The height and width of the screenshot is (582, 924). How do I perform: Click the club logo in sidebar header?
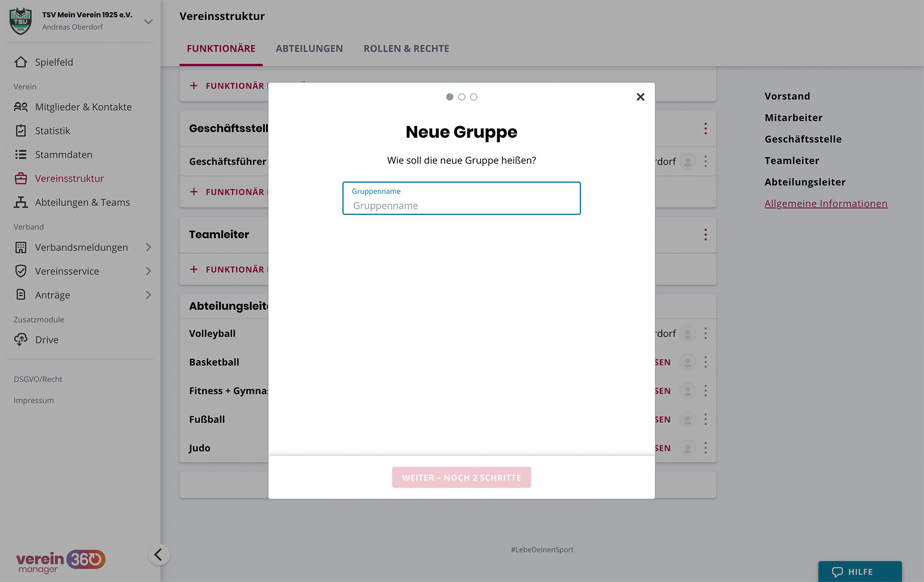(x=21, y=21)
